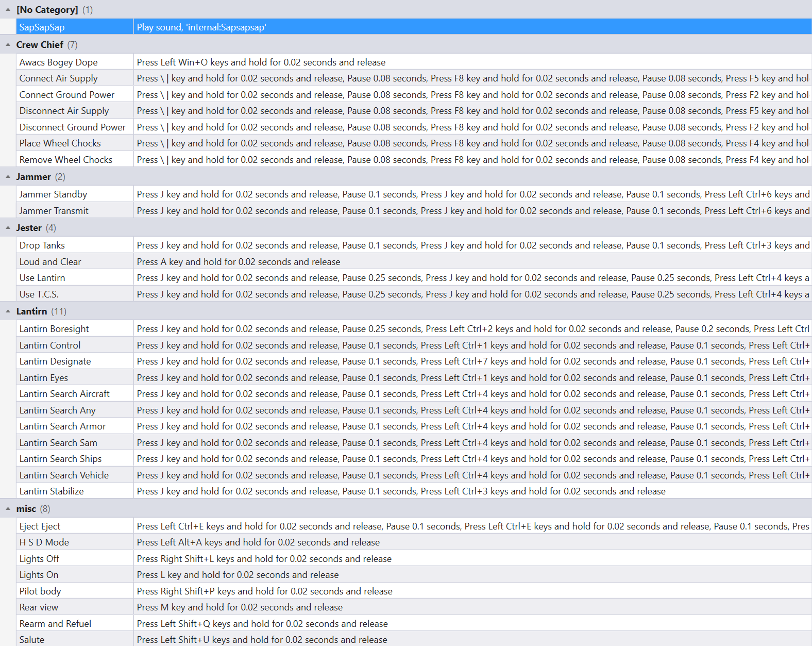Viewport: 812px width, 646px height.
Task: Select Awacs Bogey Dope command
Action: 58,62
